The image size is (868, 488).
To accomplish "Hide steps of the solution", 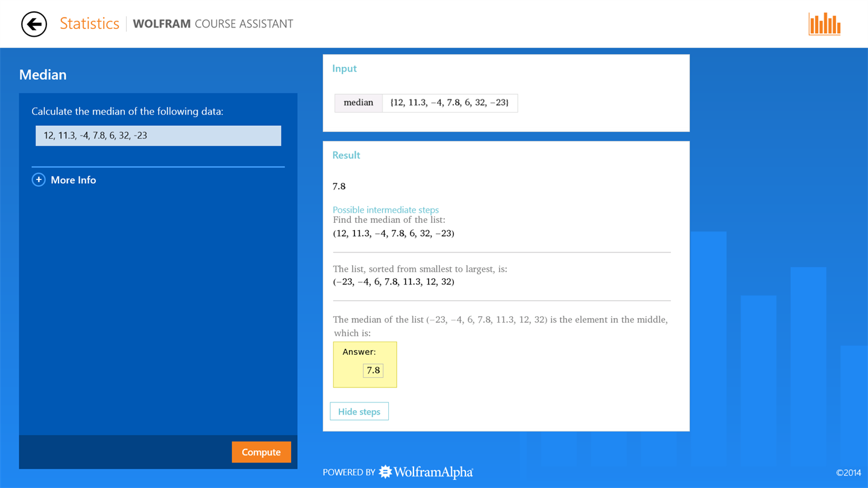I will [359, 411].
